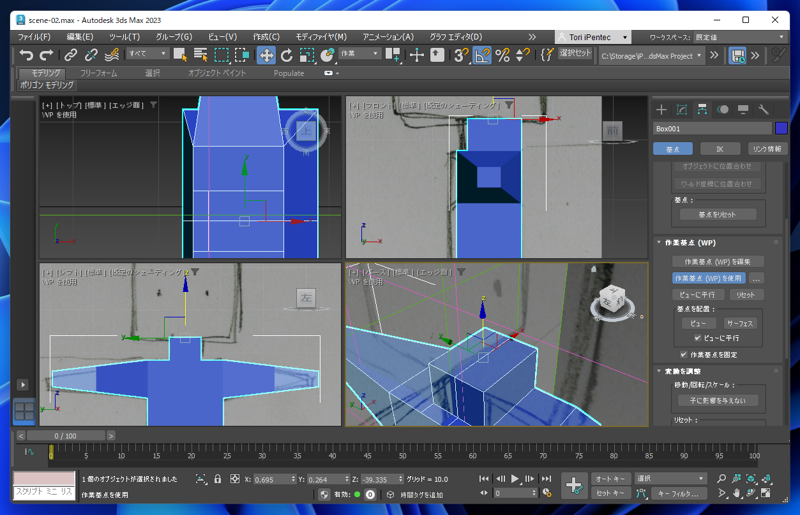Click Select and Manipulate crosshair icon
Image resolution: width=800 pixels, height=515 pixels.
417,55
